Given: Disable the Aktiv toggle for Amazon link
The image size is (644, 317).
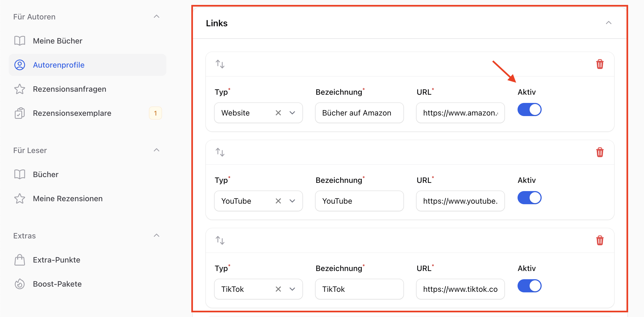Looking at the screenshot, I should [529, 109].
